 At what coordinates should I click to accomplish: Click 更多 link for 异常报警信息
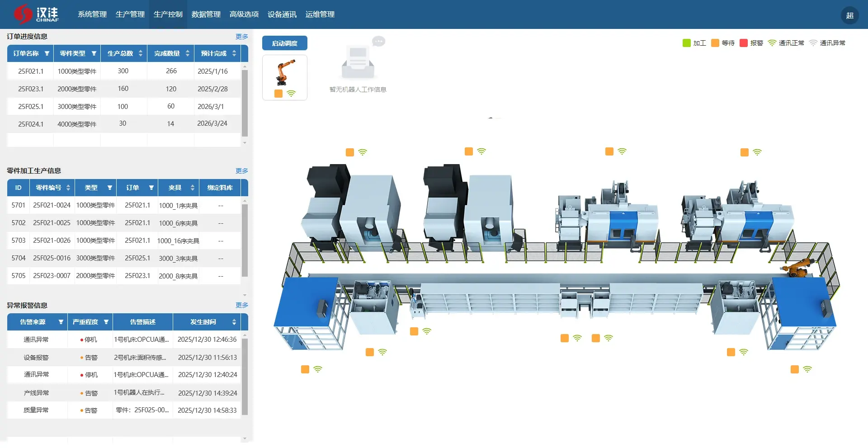pos(241,305)
